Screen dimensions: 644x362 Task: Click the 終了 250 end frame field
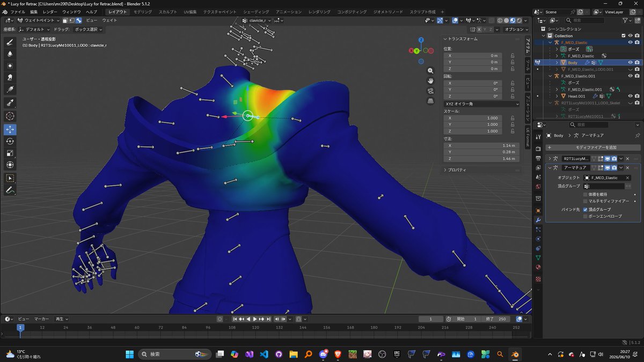coord(496,319)
